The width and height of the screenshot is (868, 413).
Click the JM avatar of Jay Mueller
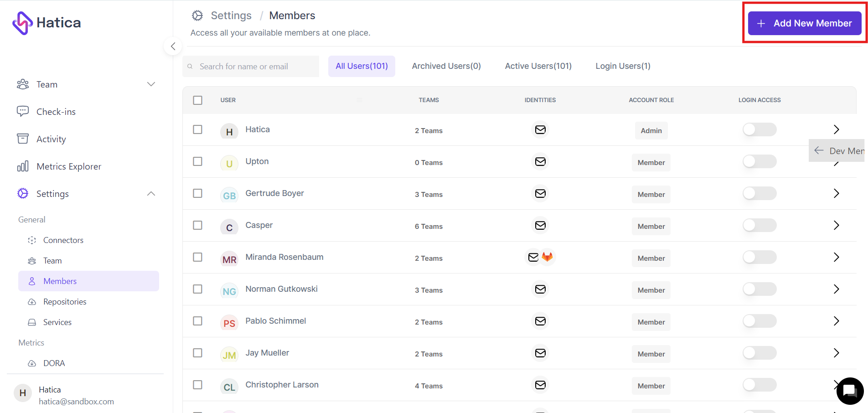pos(229,355)
